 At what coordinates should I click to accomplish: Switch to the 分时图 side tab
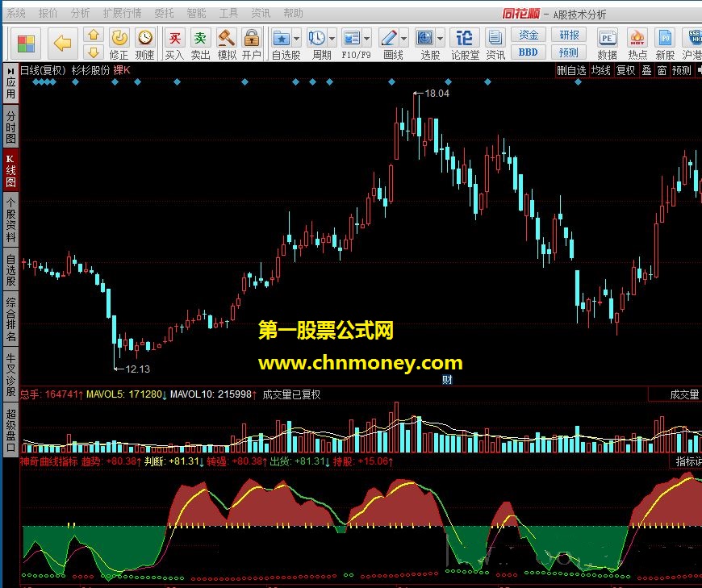10,127
